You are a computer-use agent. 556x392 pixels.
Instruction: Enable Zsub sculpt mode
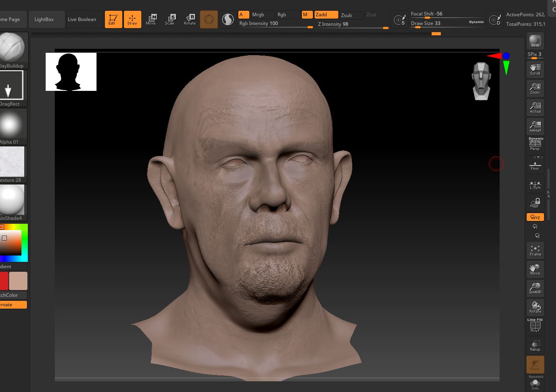tap(351, 15)
